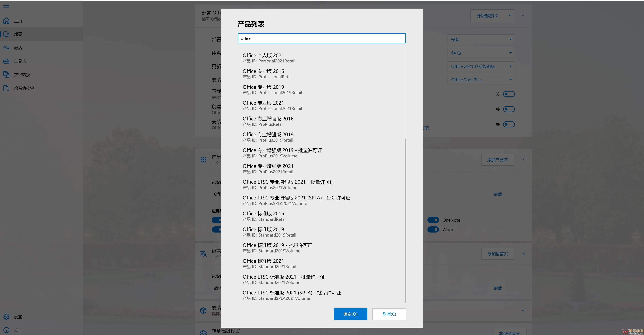The image size is (644, 335).
Task: Click the deploy icon in sidebar
Action: coord(6,34)
